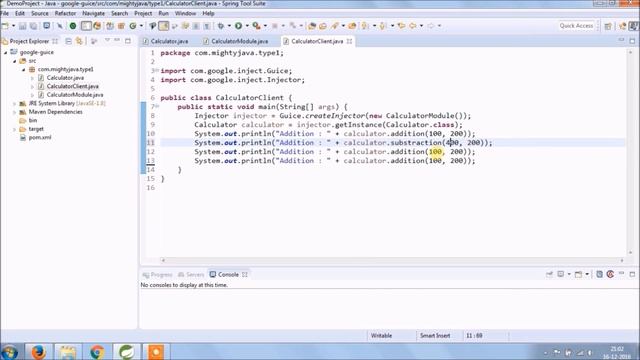Open Project Explorer view menu triangle
The width and height of the screenshot is (640, 360).
pyautogui.click(x=107, y=41)
